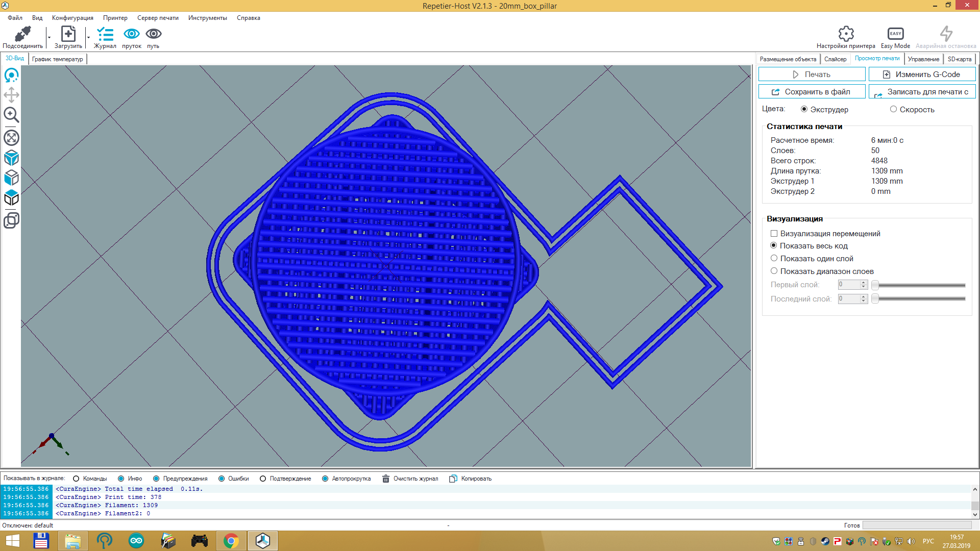Open the Слайсер tab
This screenshot has height=551, width=980.
pyautogui.click(x=835, y=59)
